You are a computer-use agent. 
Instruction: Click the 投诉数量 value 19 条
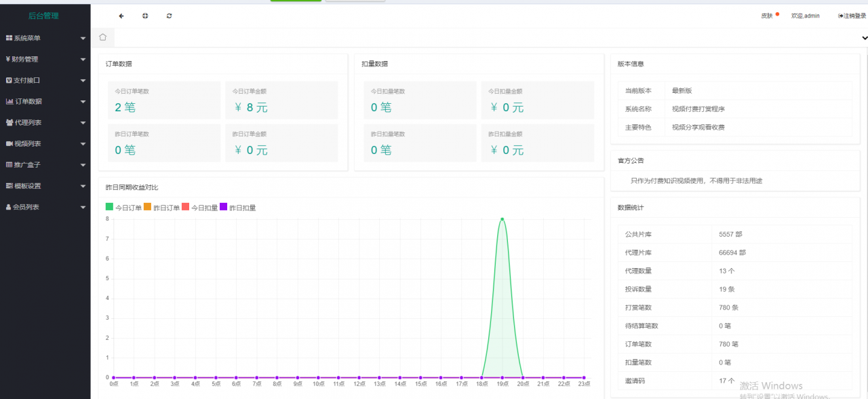pyautogui.click(x=727, y=289)
